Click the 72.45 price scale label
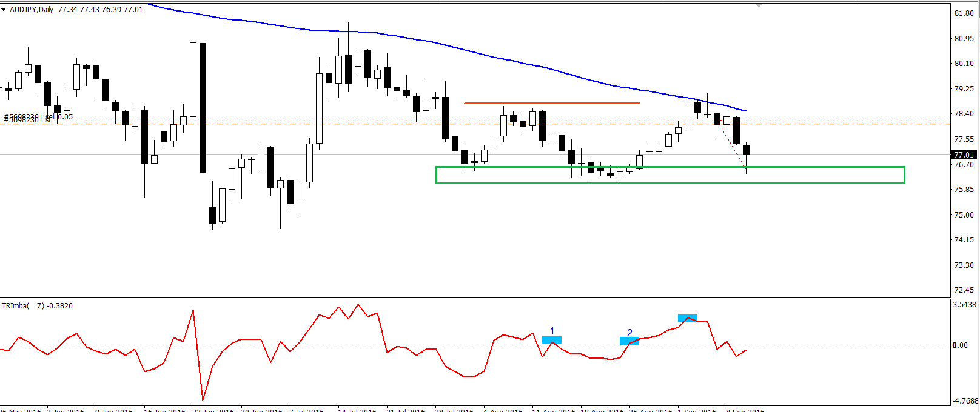The image size is (980, 412). tap(964, 290)
